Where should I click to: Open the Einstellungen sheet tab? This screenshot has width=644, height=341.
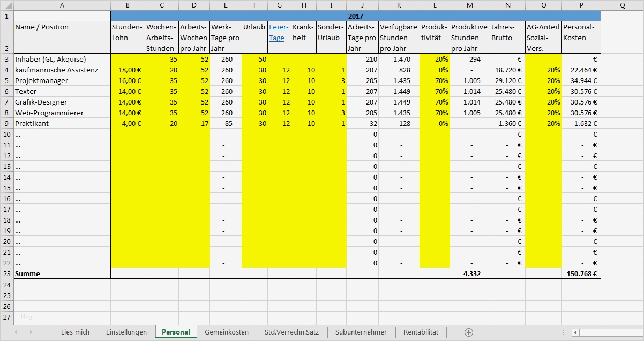coord(126,332)
